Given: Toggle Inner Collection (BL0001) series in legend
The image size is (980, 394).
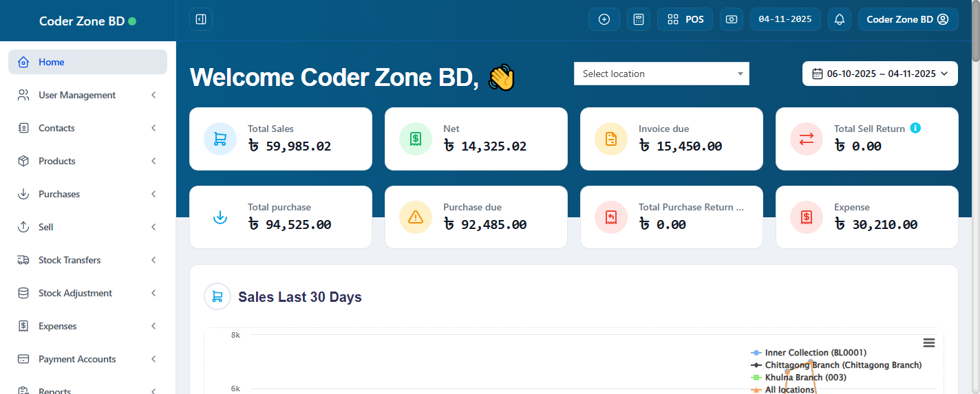Looking at the screenshot, I should [x=815, y=353].
